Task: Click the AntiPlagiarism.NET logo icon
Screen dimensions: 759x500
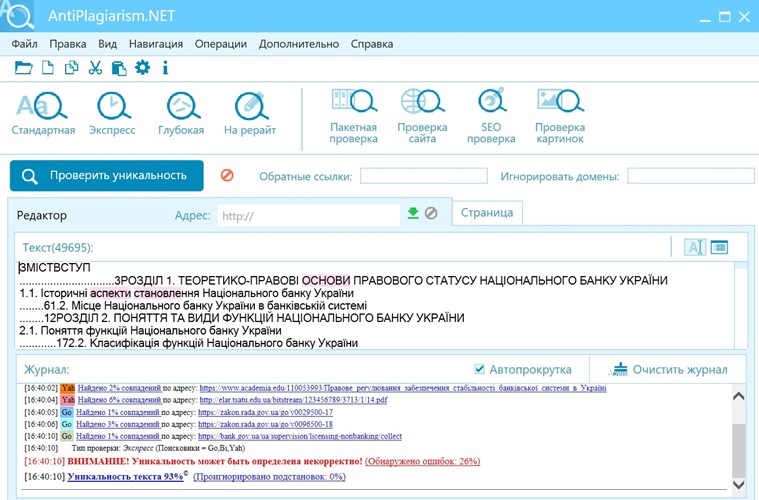Action: tap(17, 15)
